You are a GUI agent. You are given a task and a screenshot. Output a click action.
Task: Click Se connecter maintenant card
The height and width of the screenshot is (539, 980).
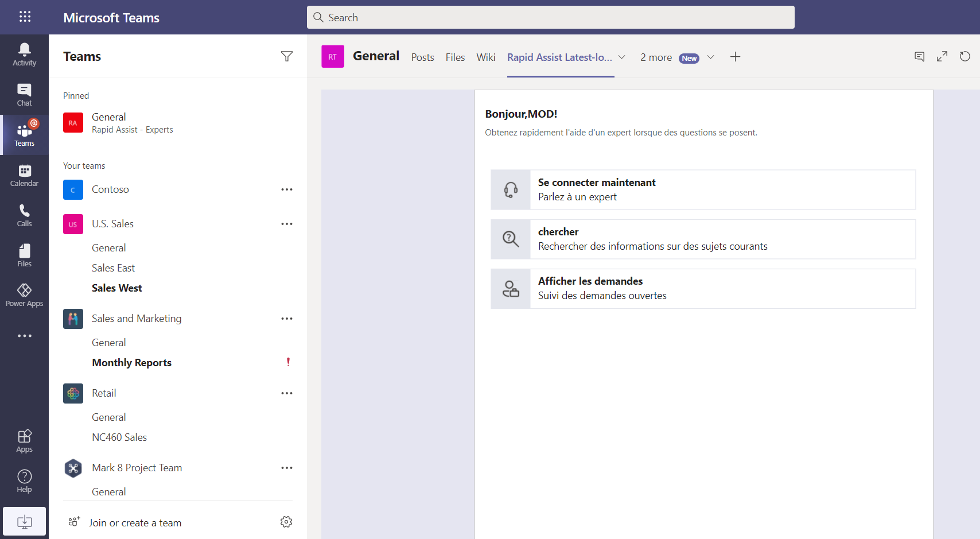coord(703,189)
